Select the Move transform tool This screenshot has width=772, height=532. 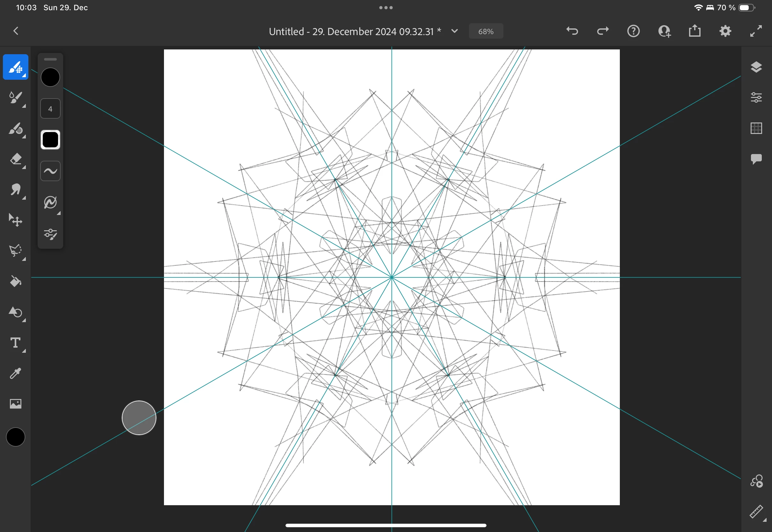[15, 220]
